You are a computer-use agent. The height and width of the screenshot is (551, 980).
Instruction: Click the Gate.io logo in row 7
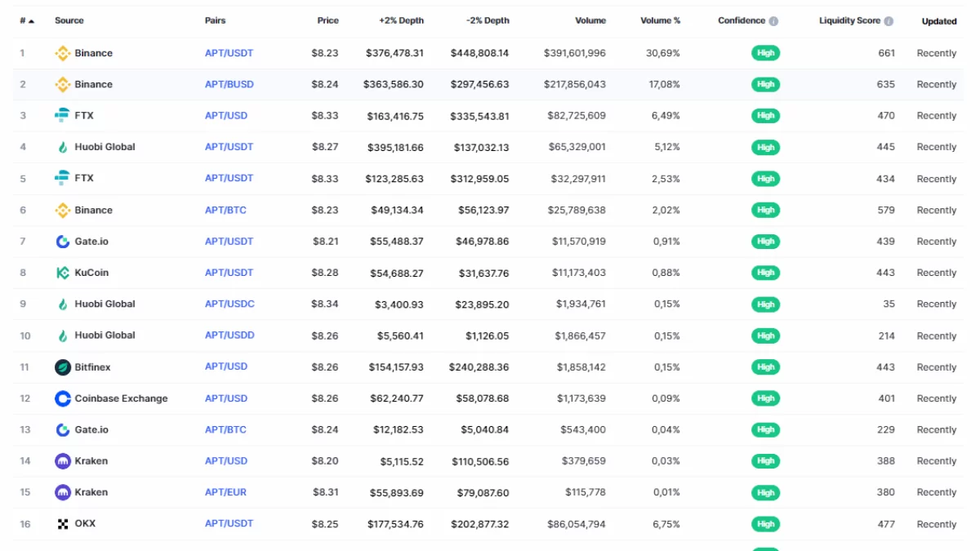(x=62, y=242)
